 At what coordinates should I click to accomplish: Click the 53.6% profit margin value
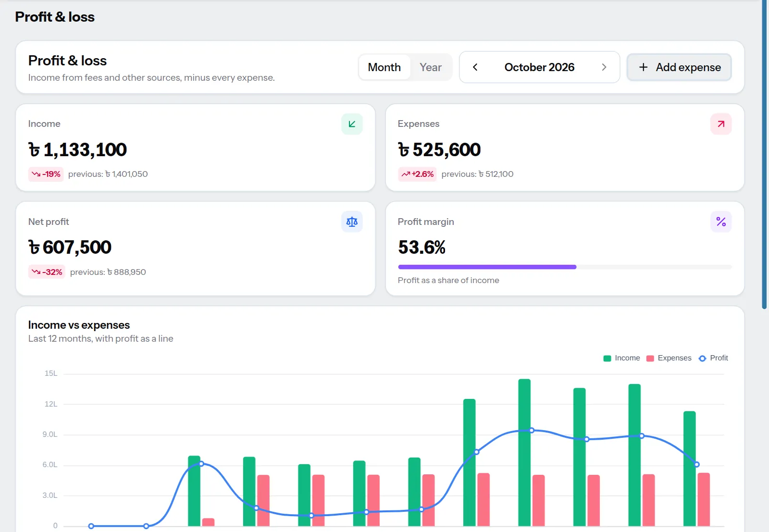(422, 247)
